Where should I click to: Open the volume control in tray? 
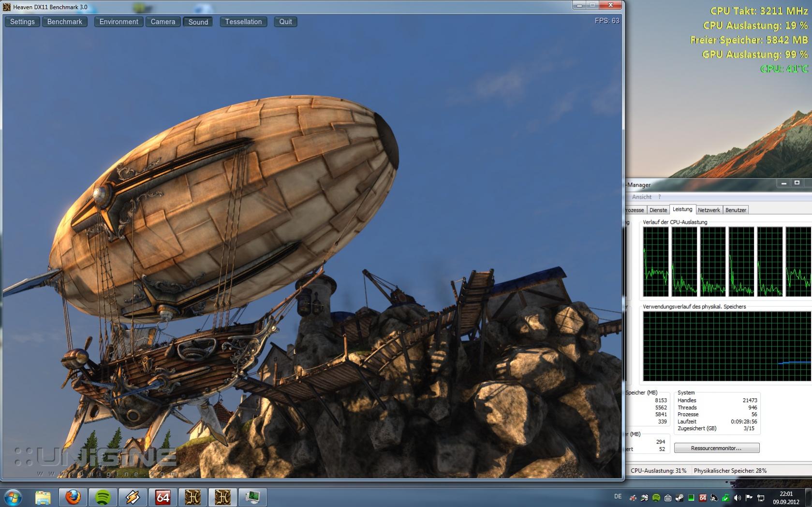tap(738, 498)
